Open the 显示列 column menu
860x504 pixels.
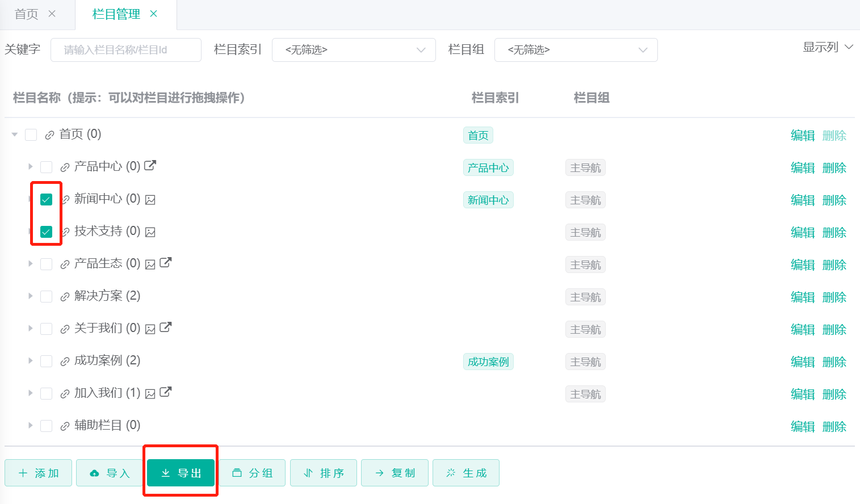tap(828, 47)
